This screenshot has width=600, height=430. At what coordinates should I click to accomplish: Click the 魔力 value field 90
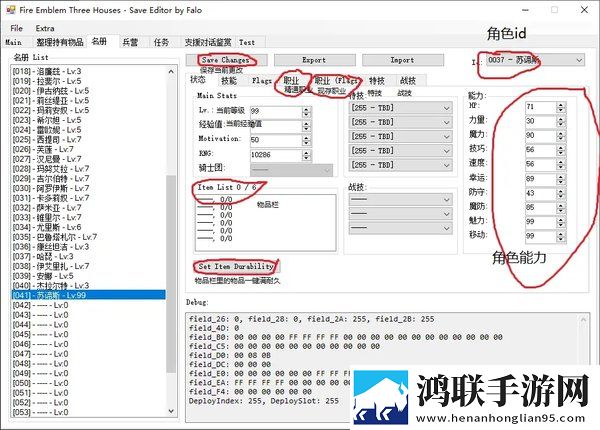pos(541,135)
